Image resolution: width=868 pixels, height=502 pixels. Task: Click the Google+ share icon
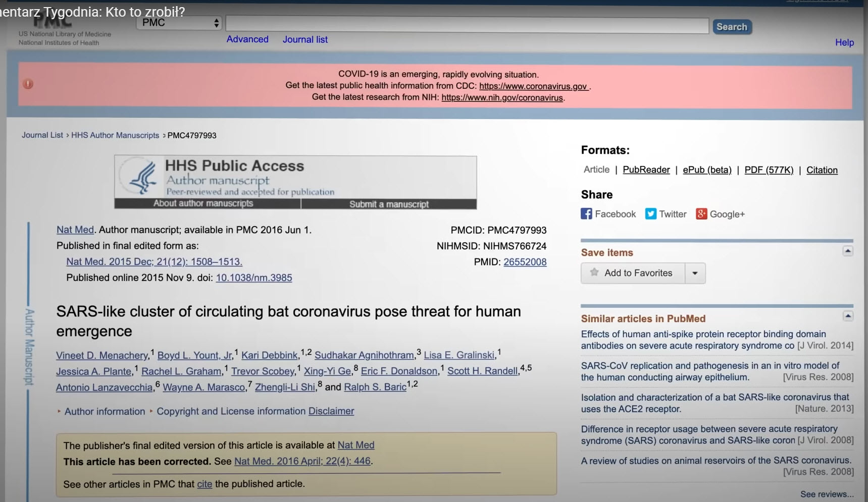tap(701, 214)
